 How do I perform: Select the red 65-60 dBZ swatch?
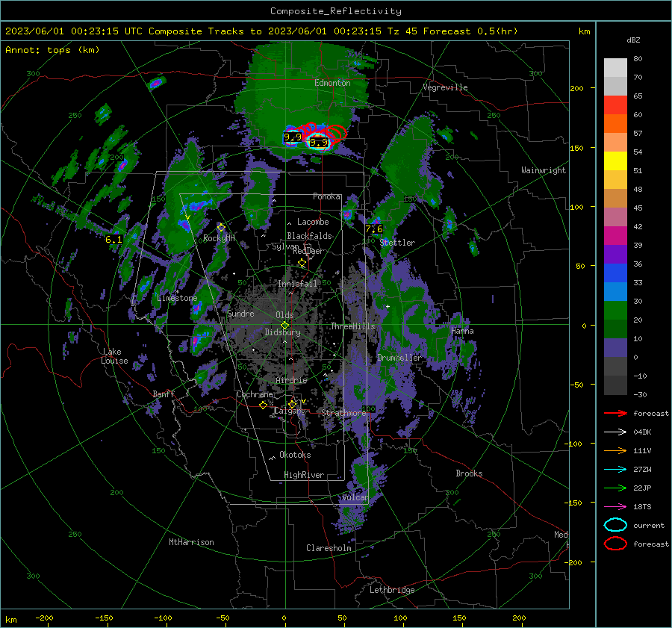point(615,105)
